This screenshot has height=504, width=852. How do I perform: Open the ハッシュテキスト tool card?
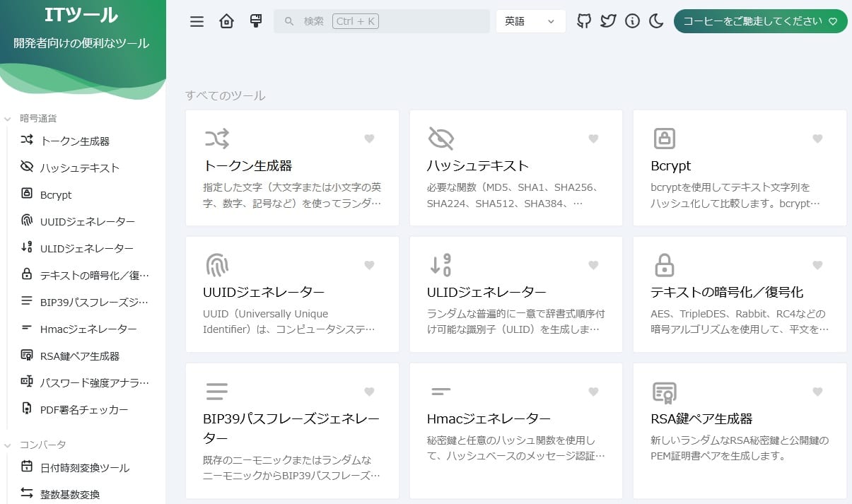pyautogui.click(x=516, y=168)
